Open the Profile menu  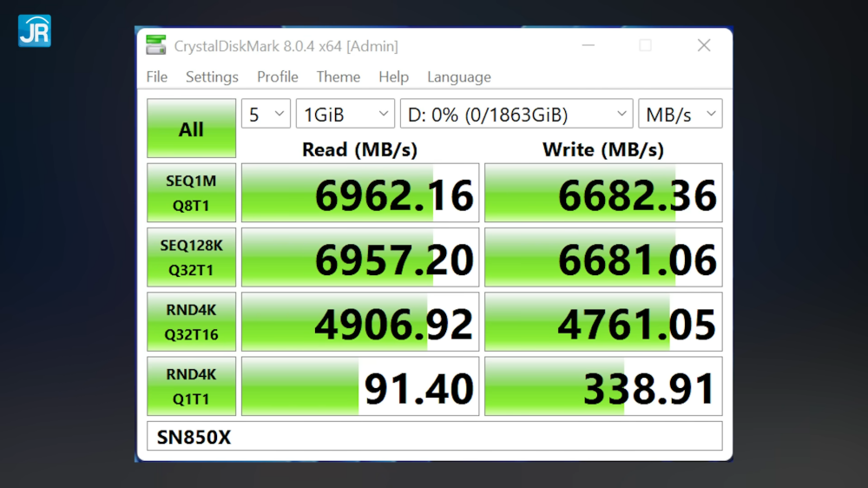278,77
